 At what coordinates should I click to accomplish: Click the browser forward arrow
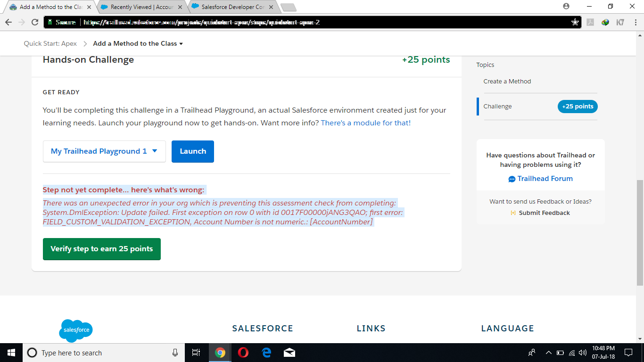(22, 22)
